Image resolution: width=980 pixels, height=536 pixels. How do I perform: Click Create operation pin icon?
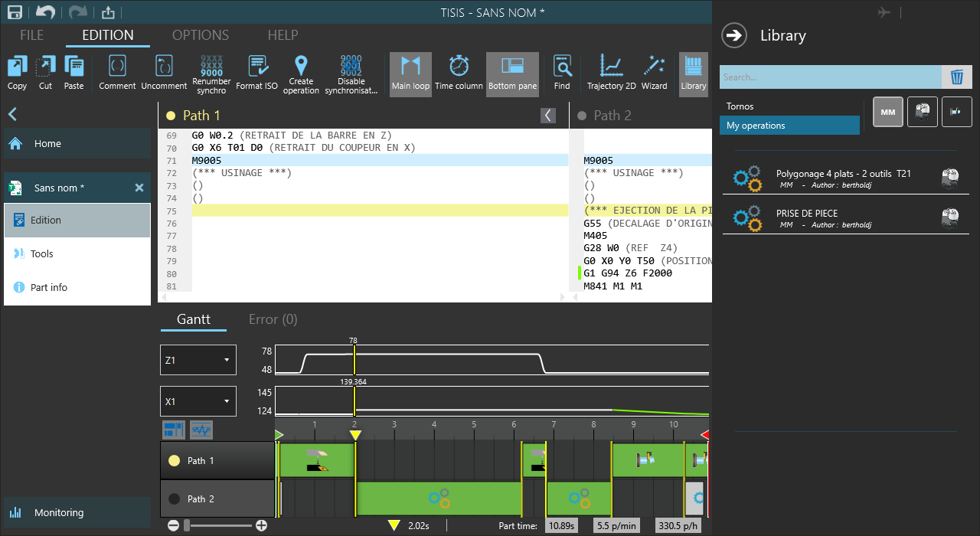pos(301,67)
